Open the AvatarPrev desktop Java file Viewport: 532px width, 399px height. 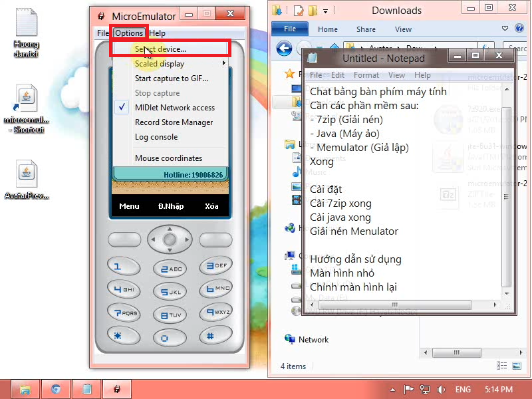pyautogui.click(x=26, y=179)
